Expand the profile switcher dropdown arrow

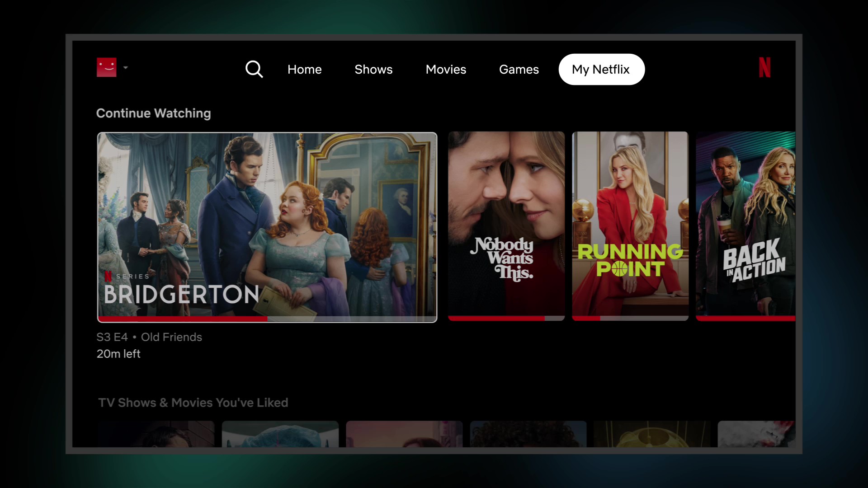126,68
